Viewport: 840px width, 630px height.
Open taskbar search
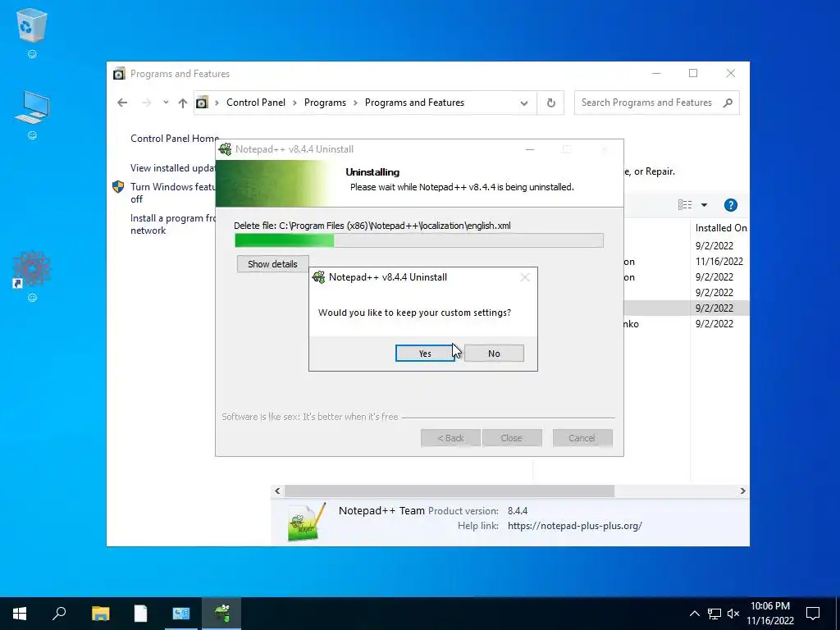[x=59, y=614]
